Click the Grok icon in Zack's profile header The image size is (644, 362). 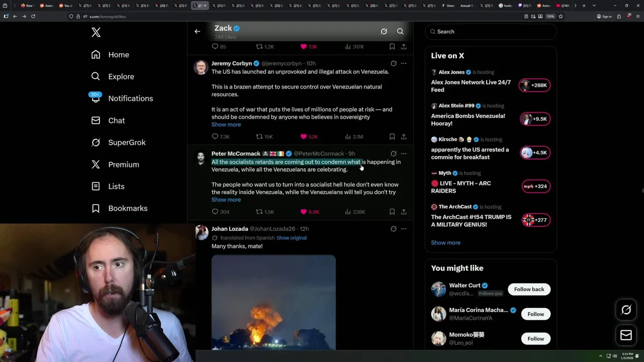(384, 32)
